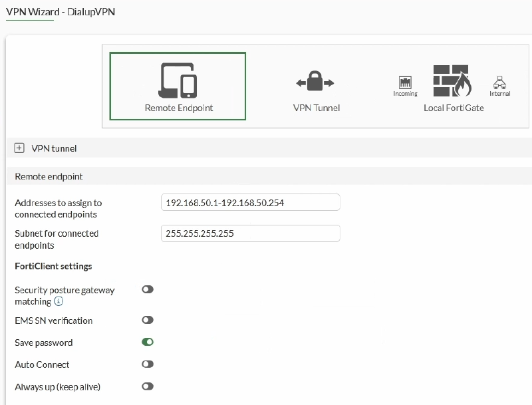Select the Remote Endpoint devices icon

click(178, 80)
